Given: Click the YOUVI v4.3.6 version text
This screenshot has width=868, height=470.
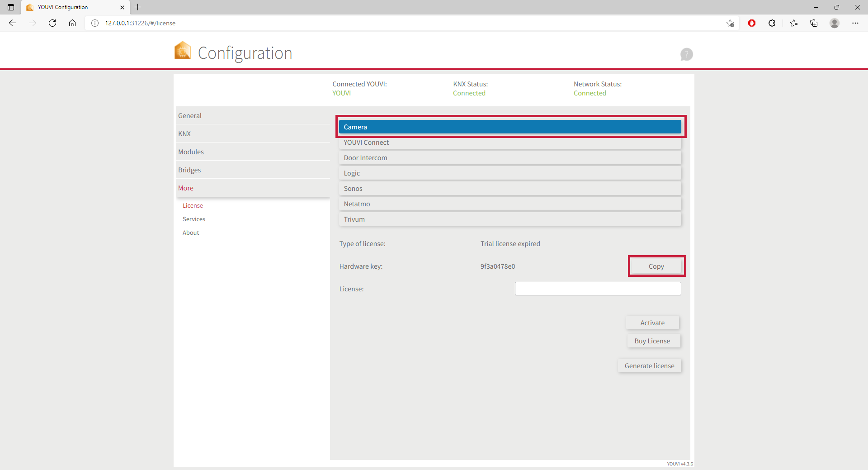Looking at the screenshot, I should click(680, 464).
